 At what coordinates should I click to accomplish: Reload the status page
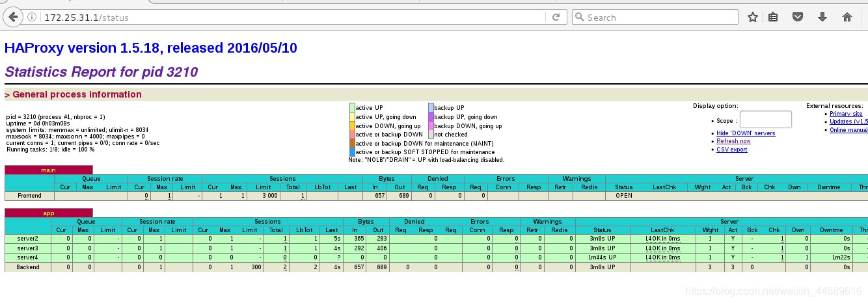(x=556, y=18)
